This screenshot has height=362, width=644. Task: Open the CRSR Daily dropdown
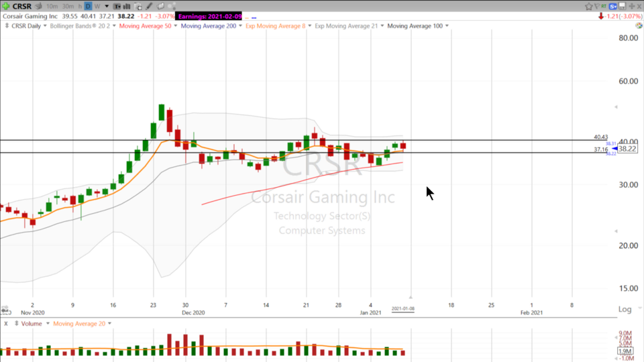(45, 25)
